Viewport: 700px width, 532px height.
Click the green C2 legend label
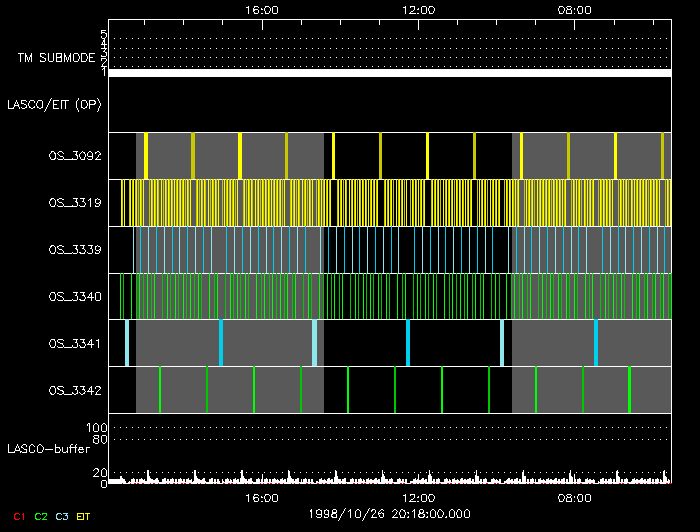[41, 515]
